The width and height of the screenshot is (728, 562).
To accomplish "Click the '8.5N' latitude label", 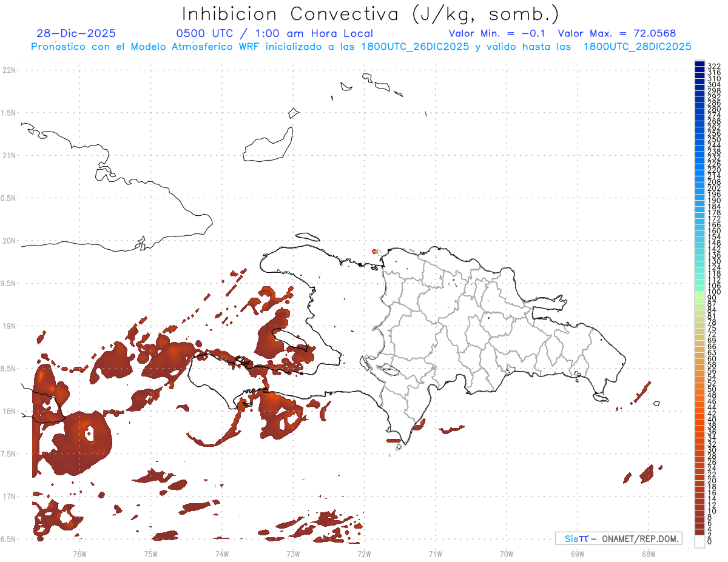I will pos(9,369).
